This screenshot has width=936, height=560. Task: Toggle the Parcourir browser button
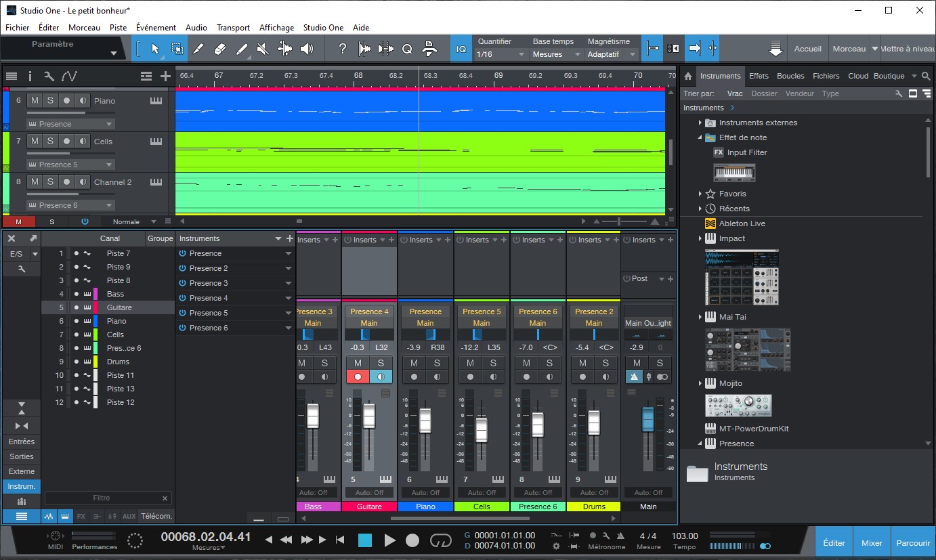tap(913, 542)
